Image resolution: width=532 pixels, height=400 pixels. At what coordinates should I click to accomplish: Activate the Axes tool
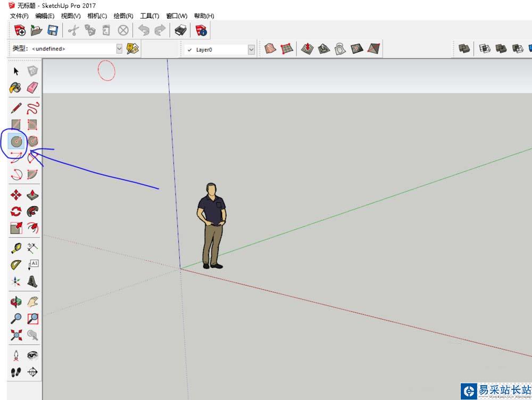(15, 281)
